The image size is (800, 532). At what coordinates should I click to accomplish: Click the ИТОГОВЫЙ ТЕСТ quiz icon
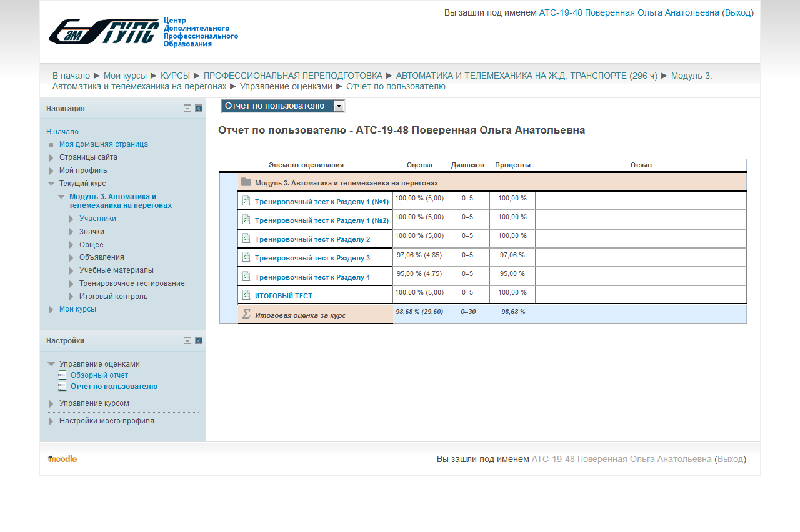pyautogui.click(x=246, y=295)
